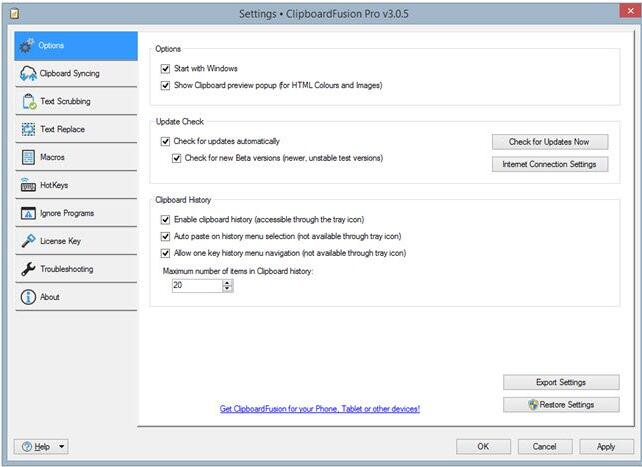Click the Ignore Programs window icon
The image size is (642, 467).
(28, 213)
